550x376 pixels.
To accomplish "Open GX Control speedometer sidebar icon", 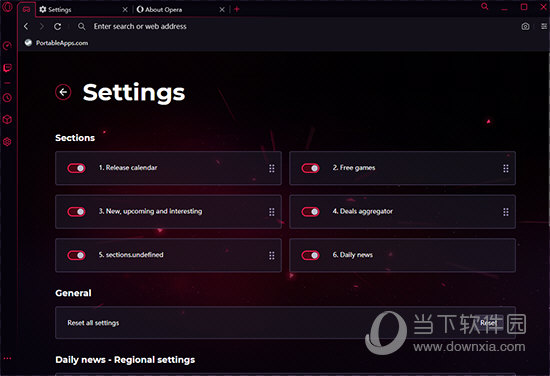I will [7, 46].
